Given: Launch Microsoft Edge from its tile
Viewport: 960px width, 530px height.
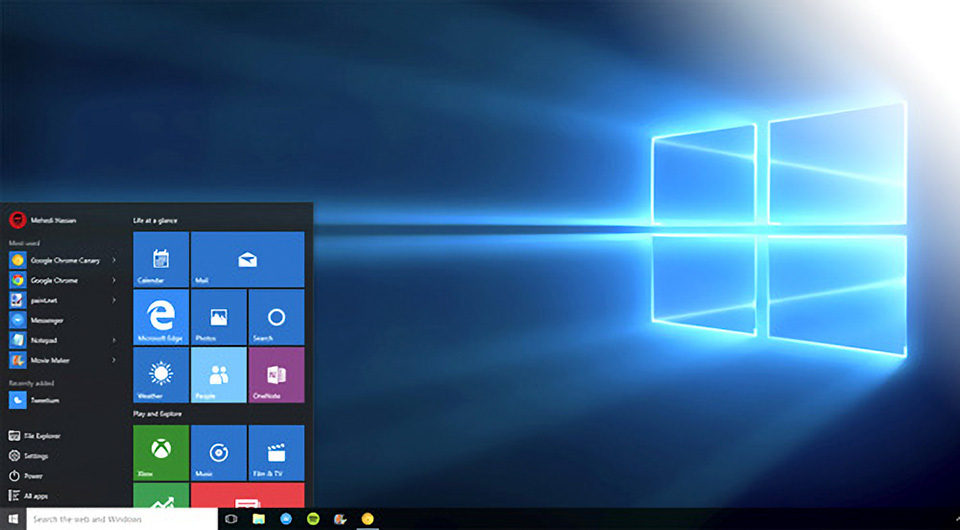Looking at the screenshot, I should [160, 317].
